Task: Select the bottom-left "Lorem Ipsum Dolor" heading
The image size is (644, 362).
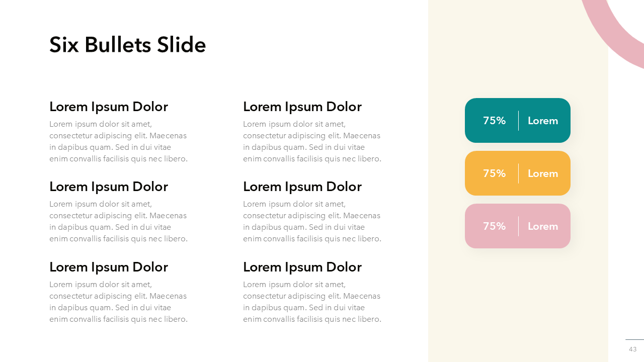Action: (108, 267)
